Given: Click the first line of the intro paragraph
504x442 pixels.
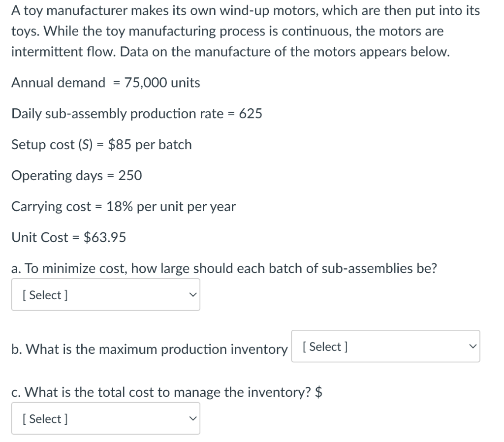Looking at the screenshot, I should pos(245,11).
